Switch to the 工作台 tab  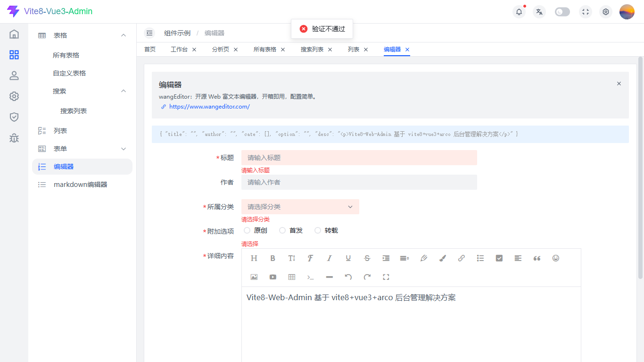click(179, 49)
